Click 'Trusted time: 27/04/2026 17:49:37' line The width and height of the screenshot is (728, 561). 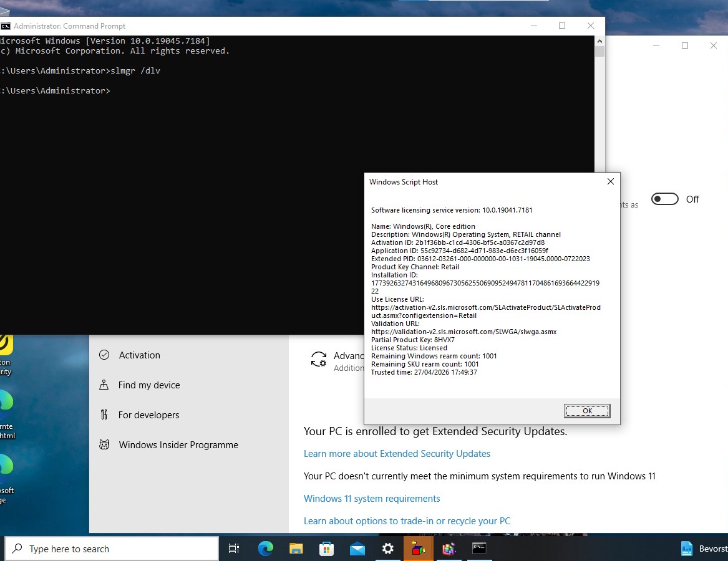(x=424, y=373)
